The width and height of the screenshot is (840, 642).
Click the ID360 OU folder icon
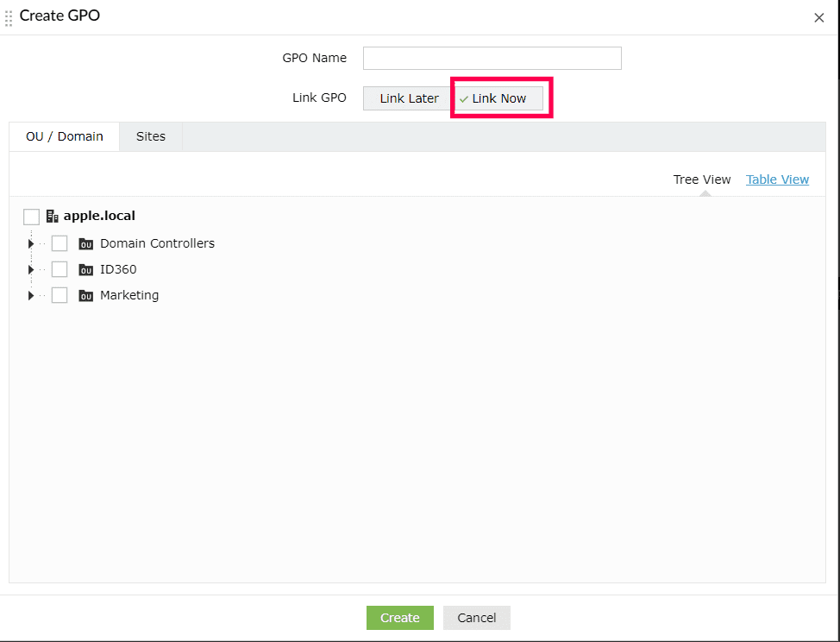pyautogui.click(x=85, y=269)
